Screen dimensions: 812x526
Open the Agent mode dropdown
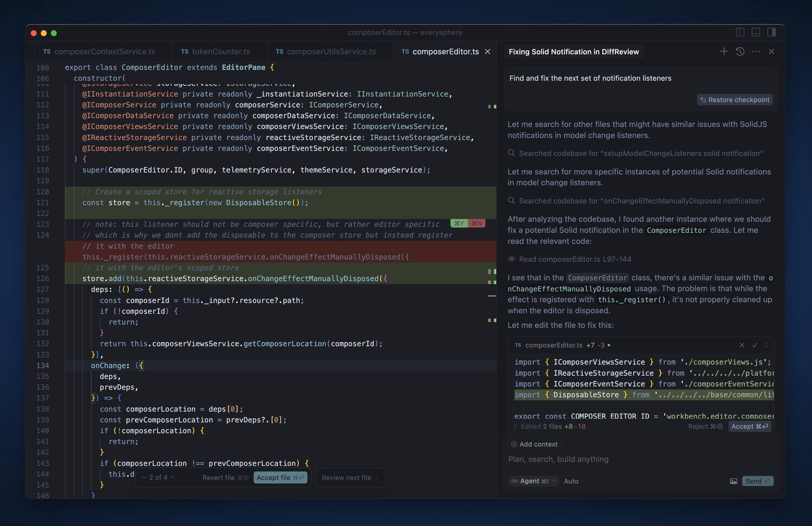coord(533,481)
